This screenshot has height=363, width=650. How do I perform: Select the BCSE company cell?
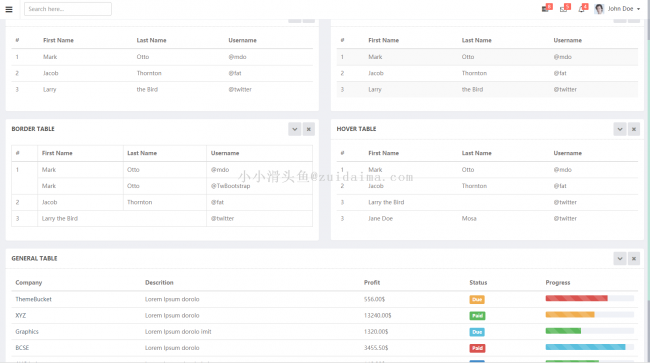pos(22,348)
